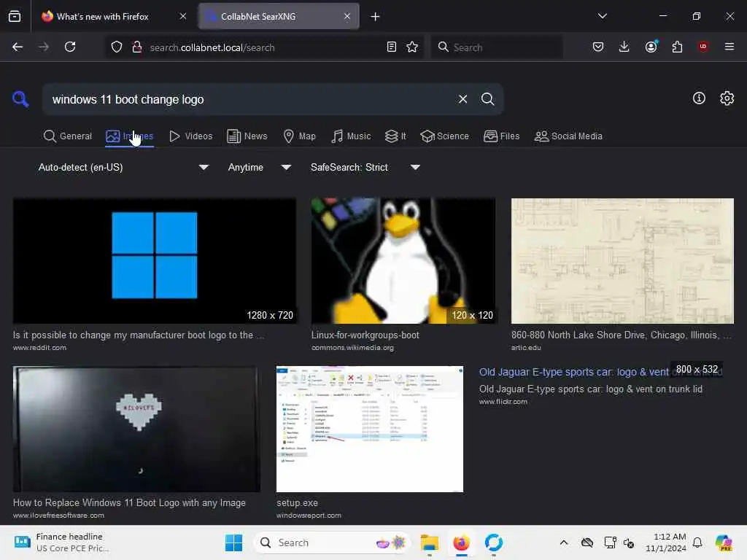Click 'How to Replace Windows 11 Boot Logo' title

point(129,503)
